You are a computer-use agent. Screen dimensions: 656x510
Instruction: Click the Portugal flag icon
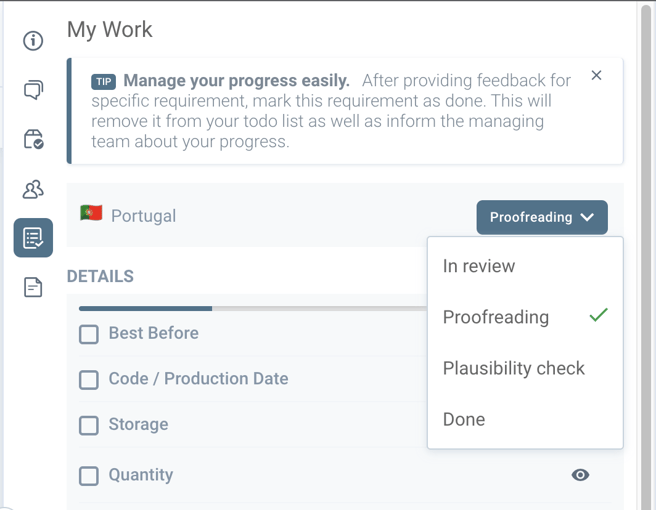pos(91,214)
